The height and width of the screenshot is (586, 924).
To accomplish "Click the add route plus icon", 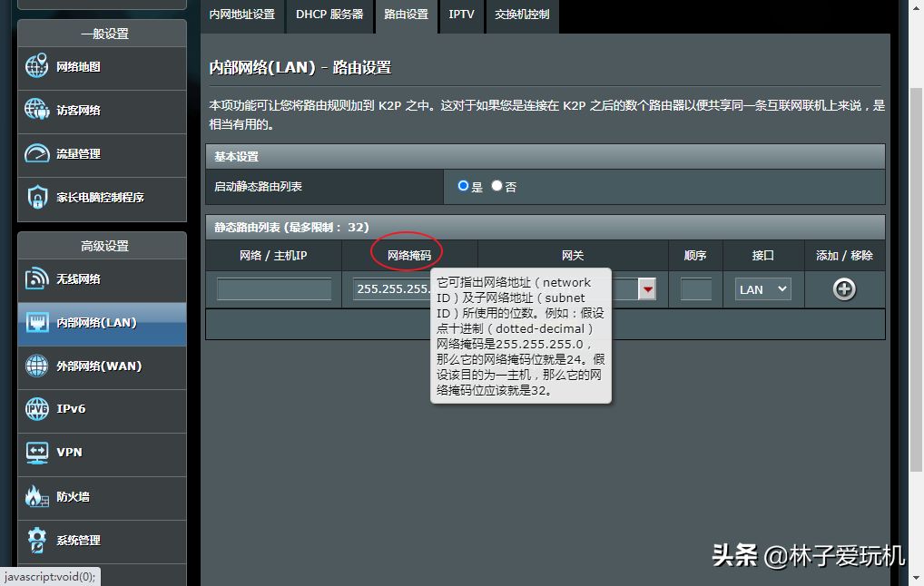I will click(x=844, y=289).
